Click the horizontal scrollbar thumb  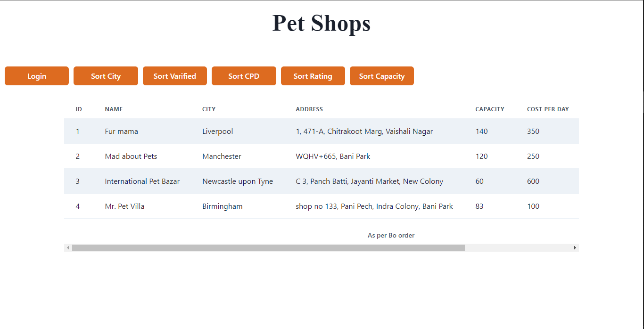tap(268, 247)
